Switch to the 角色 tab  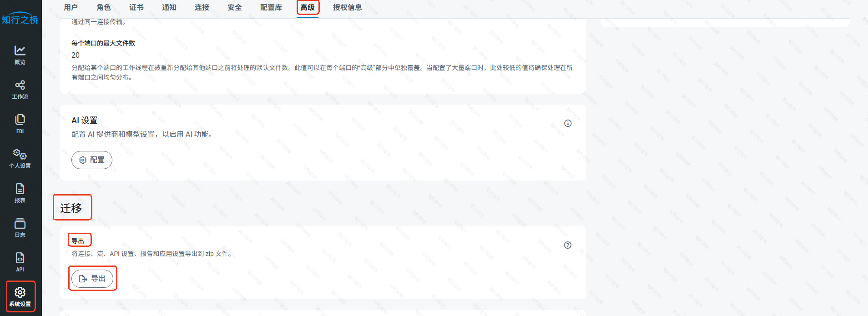coord(104,7)
